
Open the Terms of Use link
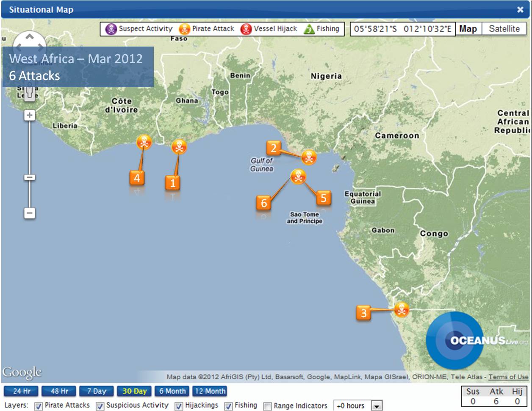point(508,377)
